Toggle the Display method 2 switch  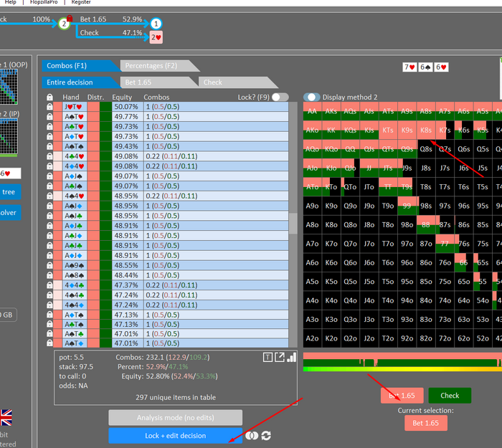pos(312,97)
